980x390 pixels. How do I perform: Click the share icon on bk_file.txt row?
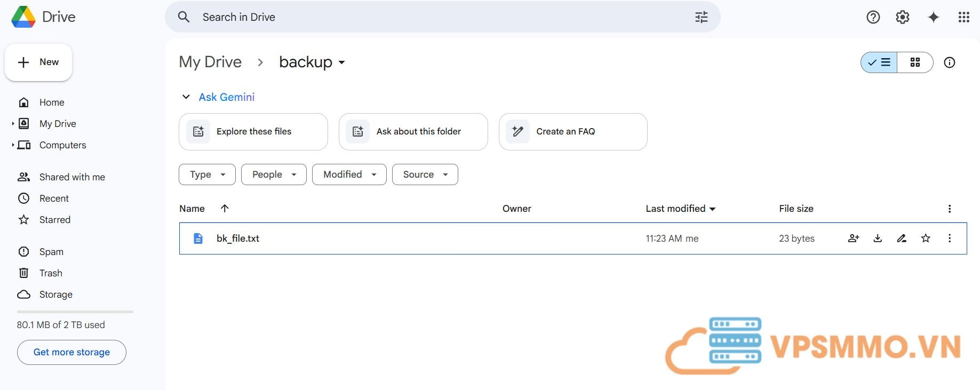[x=854, y=238]
